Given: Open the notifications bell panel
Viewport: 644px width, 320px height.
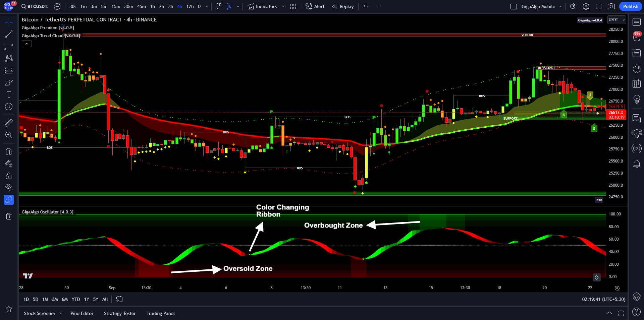Looking at the screenshot, I should 637,164.
